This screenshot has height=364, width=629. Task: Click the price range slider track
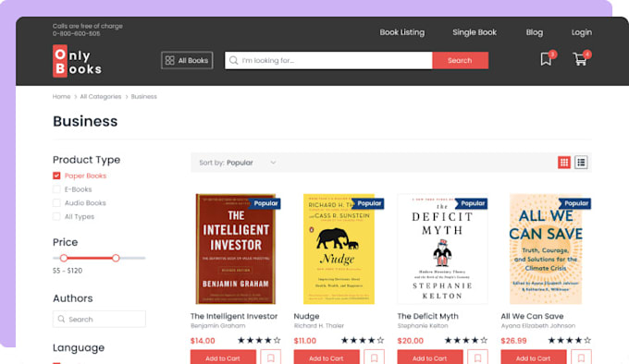99,258
